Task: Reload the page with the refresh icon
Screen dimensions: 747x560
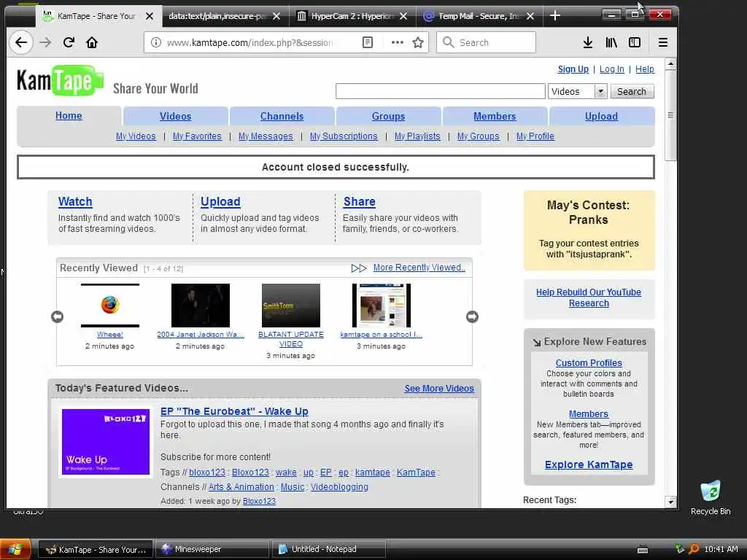Action: [69, 42]
